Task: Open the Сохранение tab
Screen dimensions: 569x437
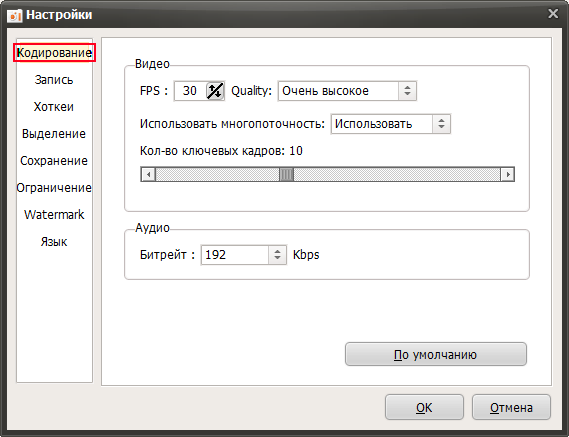Action: point(54,161)
